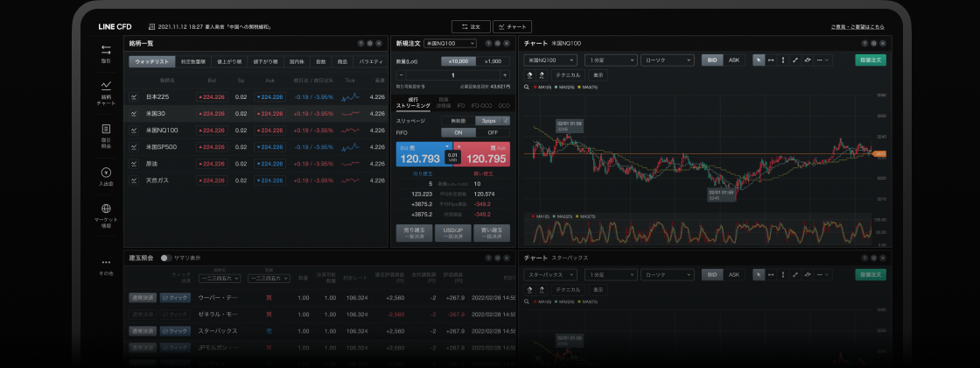Decrease lot quantity with minus button
The image size is (980, 368).
[x=402, y=74]
